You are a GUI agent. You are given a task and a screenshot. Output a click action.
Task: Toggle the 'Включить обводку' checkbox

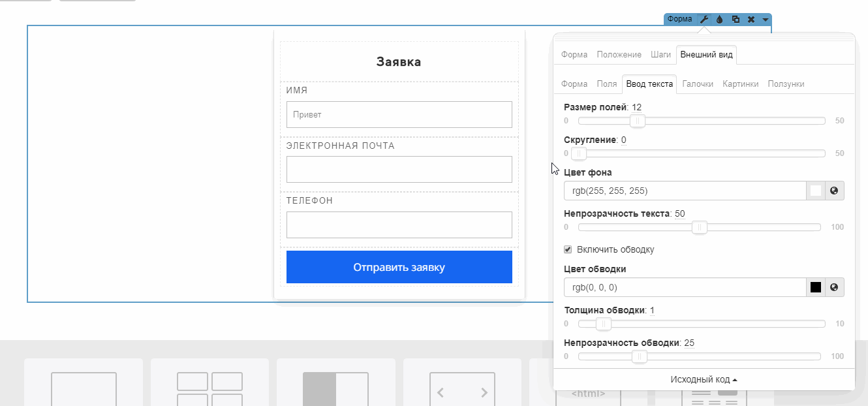tap(568, 249)
